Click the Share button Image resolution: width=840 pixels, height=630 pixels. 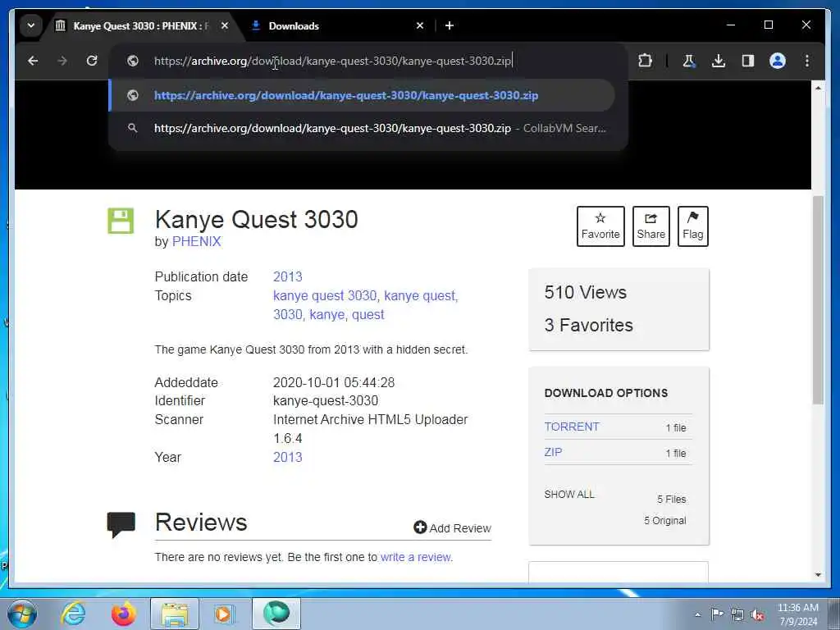[651, 226]
